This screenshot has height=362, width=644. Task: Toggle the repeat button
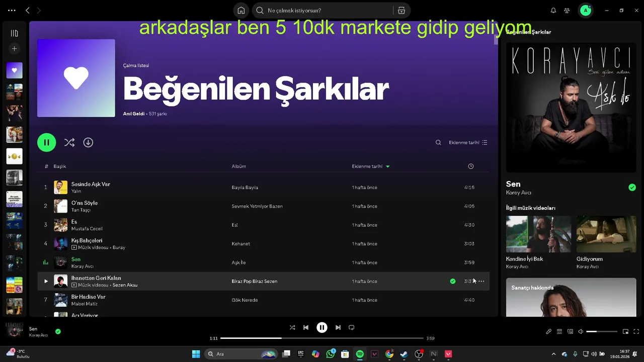(x=352, y=327)
